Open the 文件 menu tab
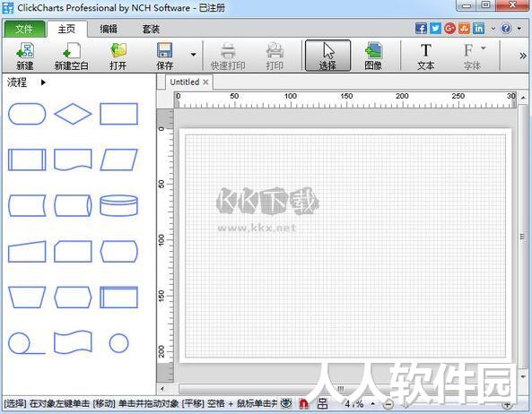Screen dimensions: 532x414 click(24, 29)
